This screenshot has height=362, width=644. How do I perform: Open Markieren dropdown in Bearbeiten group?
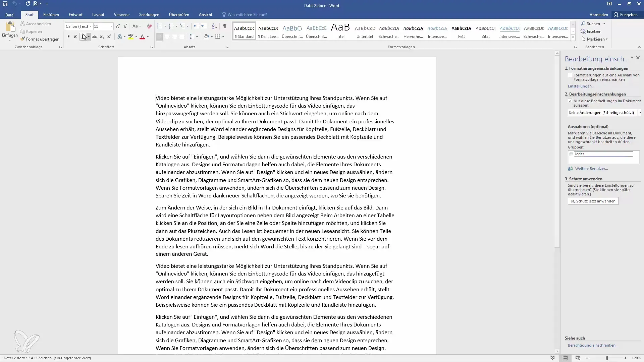click(595, 39)
